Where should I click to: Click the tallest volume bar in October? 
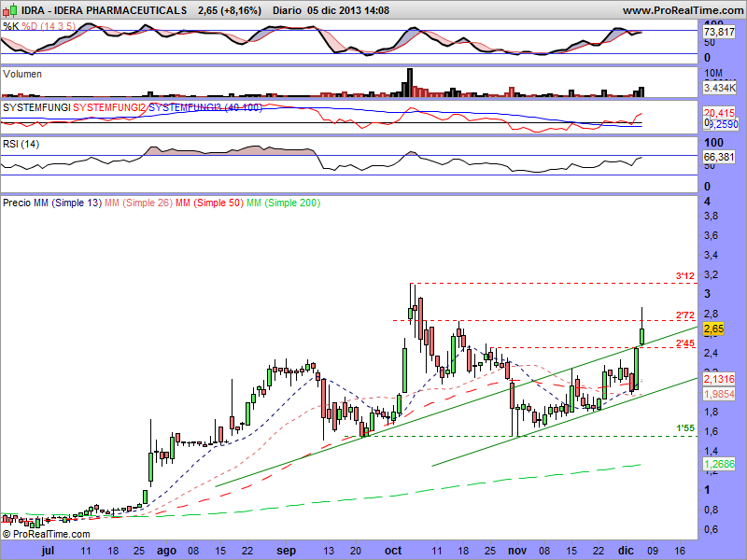point(409,83)
